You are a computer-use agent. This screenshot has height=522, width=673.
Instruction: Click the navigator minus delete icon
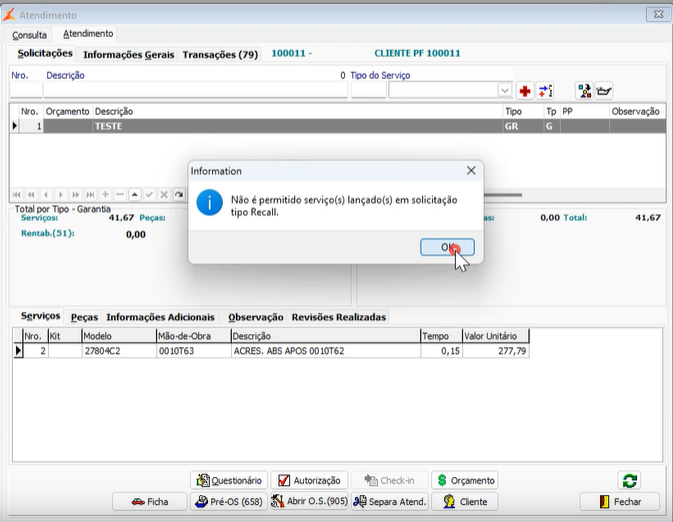120,195
